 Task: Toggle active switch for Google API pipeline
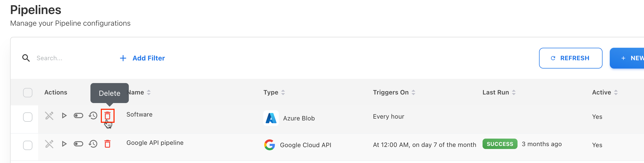(x=78, y=144)
